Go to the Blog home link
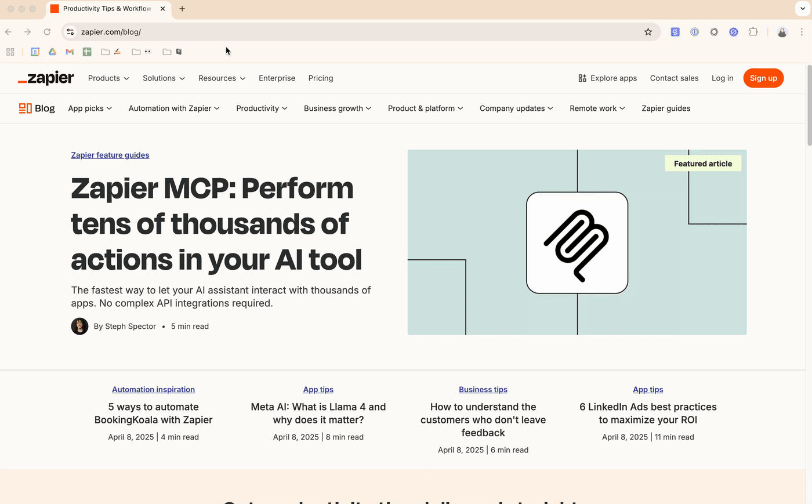This screenshot has width=812, height=504. pyautogui.click(x=37, y=108)
